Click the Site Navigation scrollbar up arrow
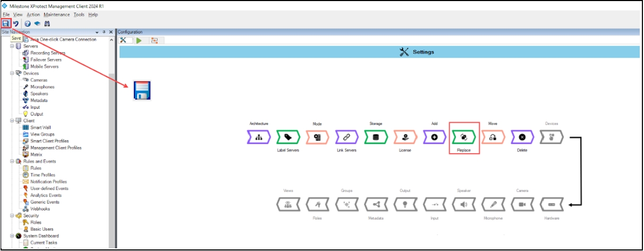The height and width of the screenshot is (251, 644). tap(112, 40)
